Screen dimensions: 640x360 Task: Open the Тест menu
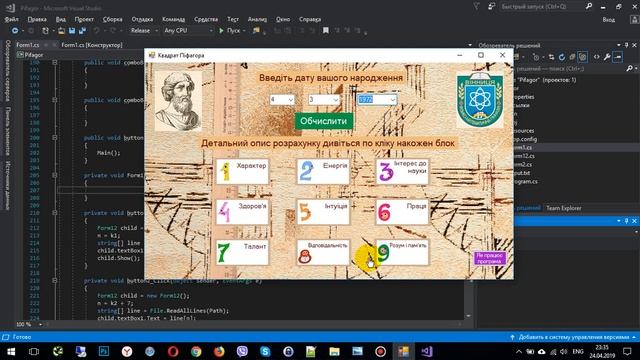[x=233, y=19]
